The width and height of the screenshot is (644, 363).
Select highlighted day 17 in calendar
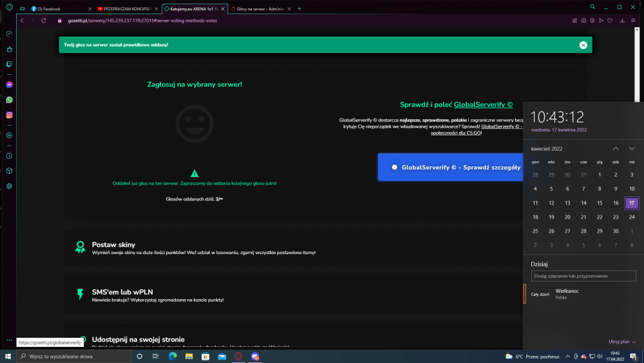click(632, 202)
